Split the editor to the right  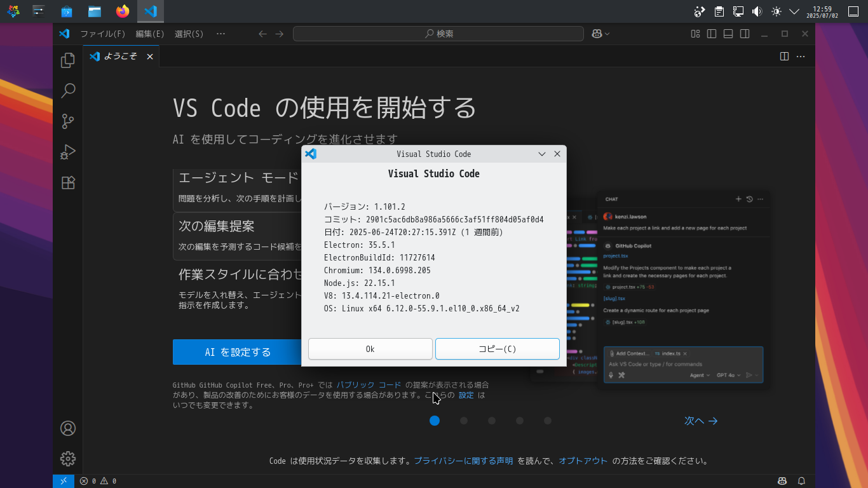784,57
